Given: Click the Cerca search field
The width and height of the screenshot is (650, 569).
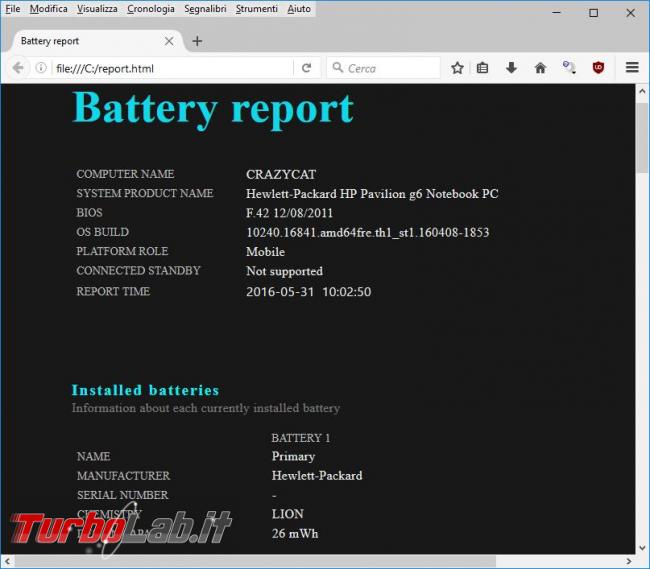Looking at the screenshot, I should (x=383, y=68).
